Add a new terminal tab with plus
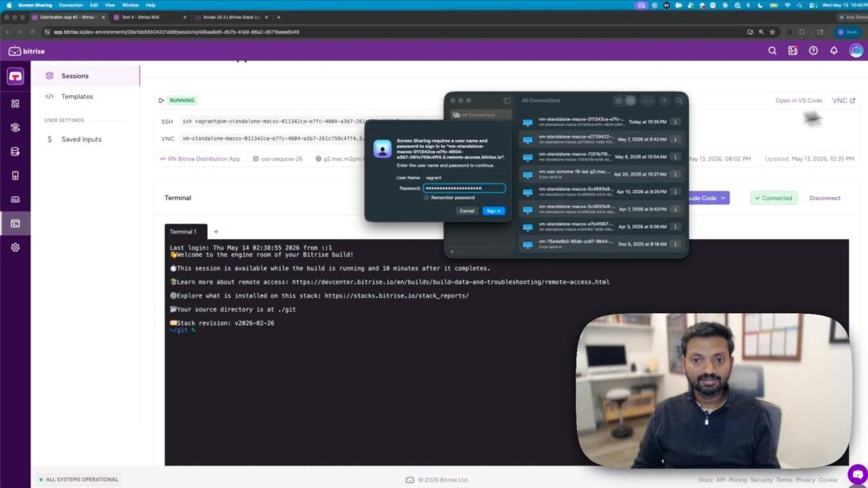The width and height of the screenshot is (868, 488). 216,232
